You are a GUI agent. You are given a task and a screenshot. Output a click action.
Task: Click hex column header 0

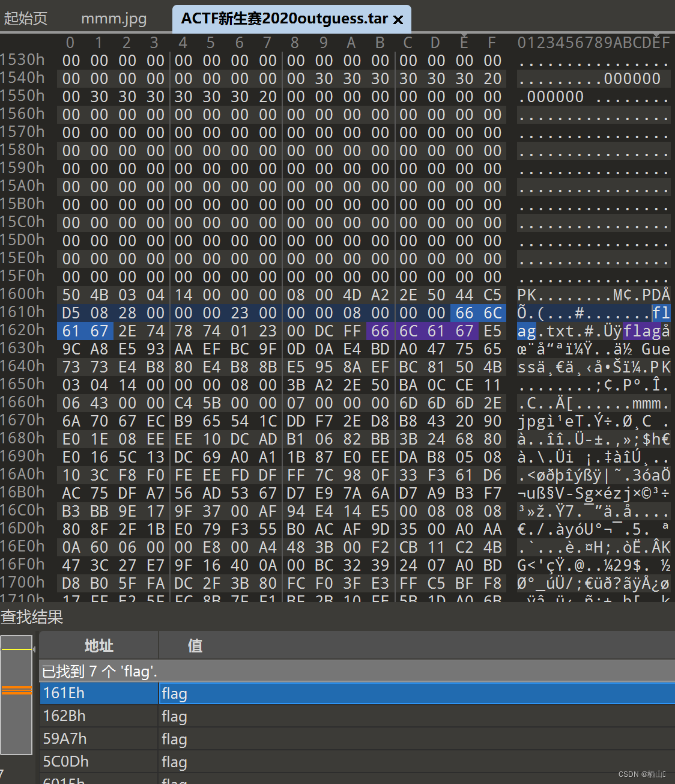(x=70, y=42)
